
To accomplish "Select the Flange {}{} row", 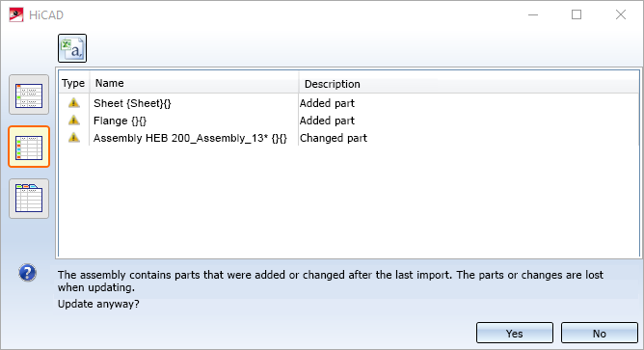I will click(349, 121).
